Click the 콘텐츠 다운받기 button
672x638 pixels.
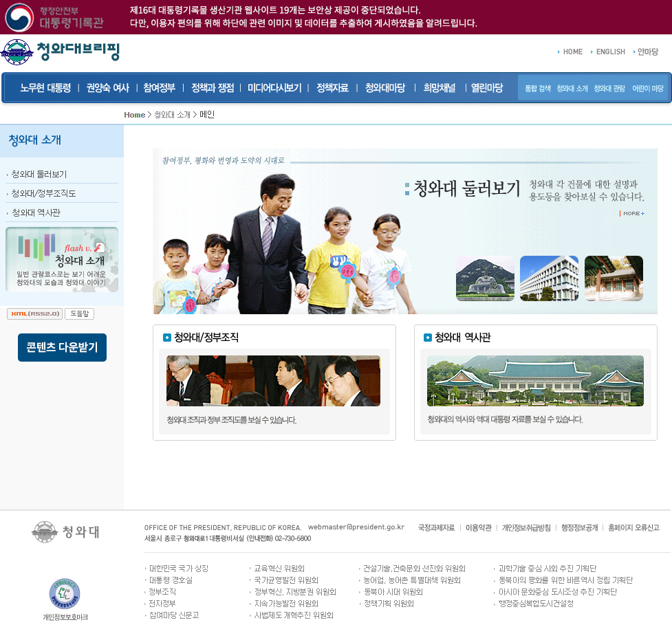pos(62,347)
